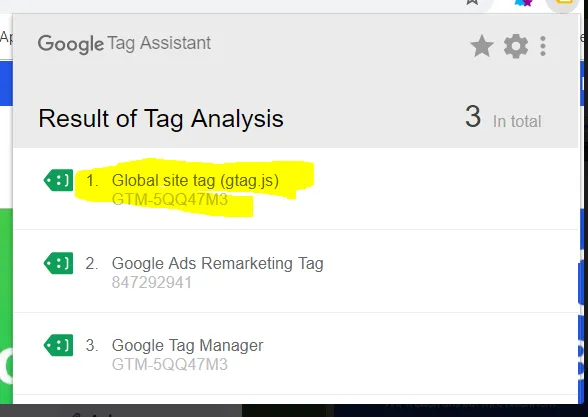Click the number 3. list marker
Screen dimensions: 588x417
92,345
